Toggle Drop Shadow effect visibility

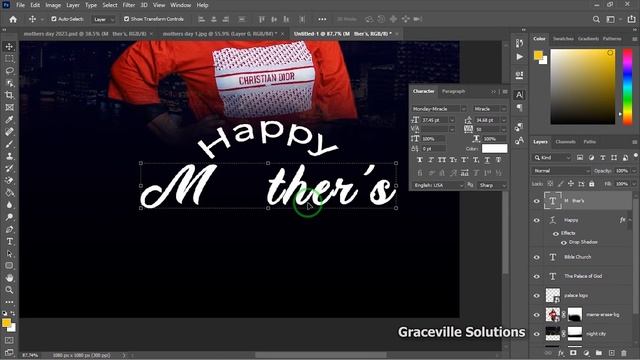click(563, 242)
